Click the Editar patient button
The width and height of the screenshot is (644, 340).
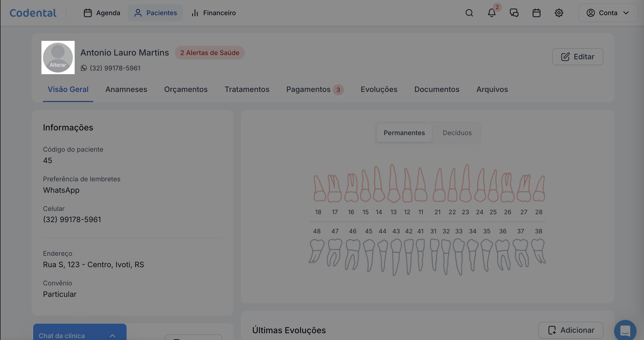pyautogui.click(x=577, y=57)
